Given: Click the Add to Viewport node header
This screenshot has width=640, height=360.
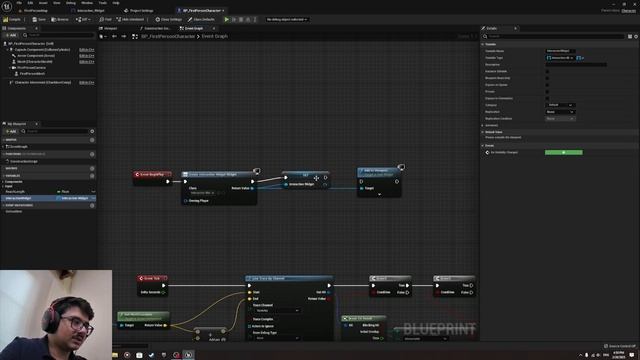Looking at the screenshot, I should tap(378, 172).
